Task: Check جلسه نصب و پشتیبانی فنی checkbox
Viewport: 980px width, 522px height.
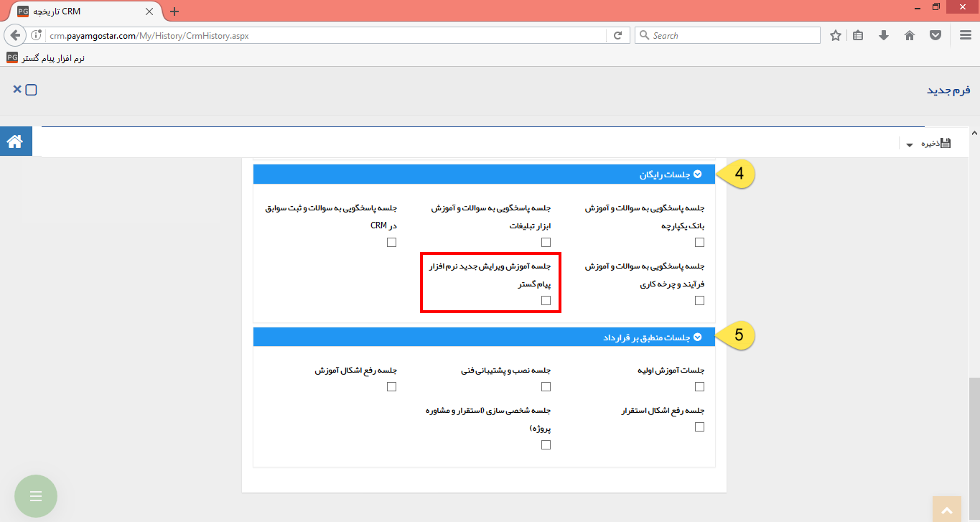Action: [x=546, y=387]
